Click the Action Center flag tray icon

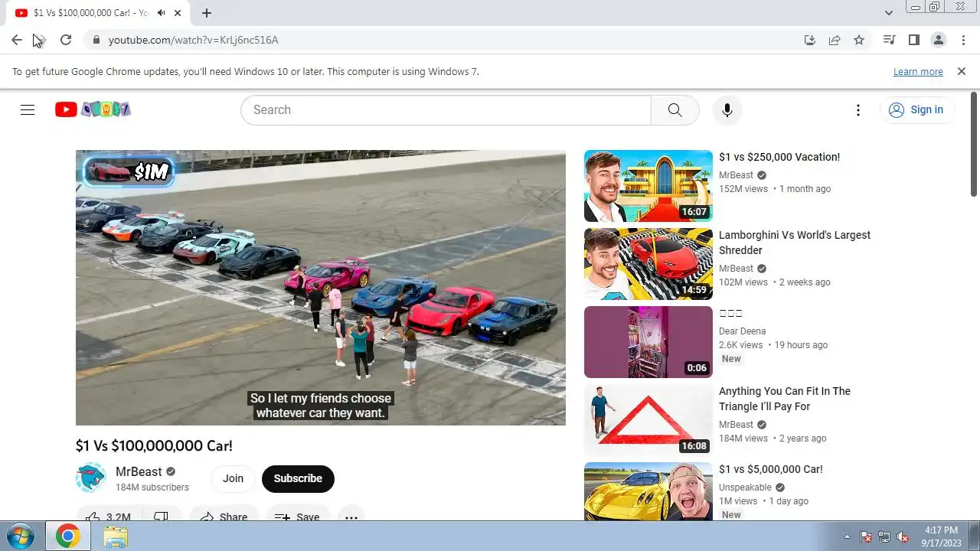(866, 536)
